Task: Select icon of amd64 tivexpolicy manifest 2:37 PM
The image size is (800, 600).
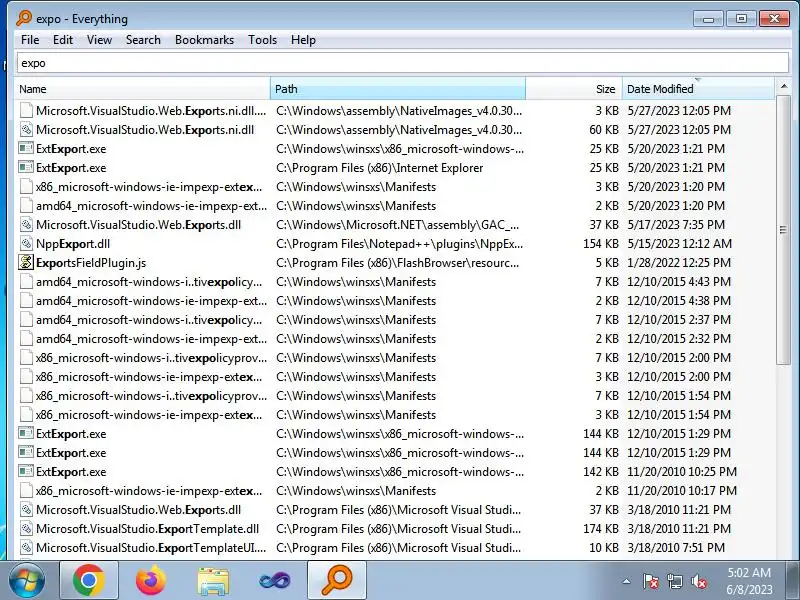Action: pyautogui.click(x=26, y=319)
